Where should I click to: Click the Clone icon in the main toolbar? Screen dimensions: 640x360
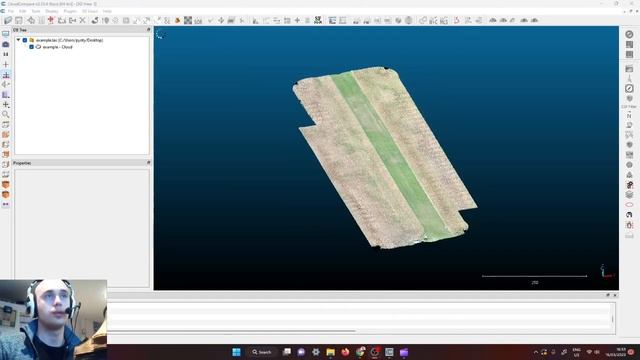pos(62,20)
